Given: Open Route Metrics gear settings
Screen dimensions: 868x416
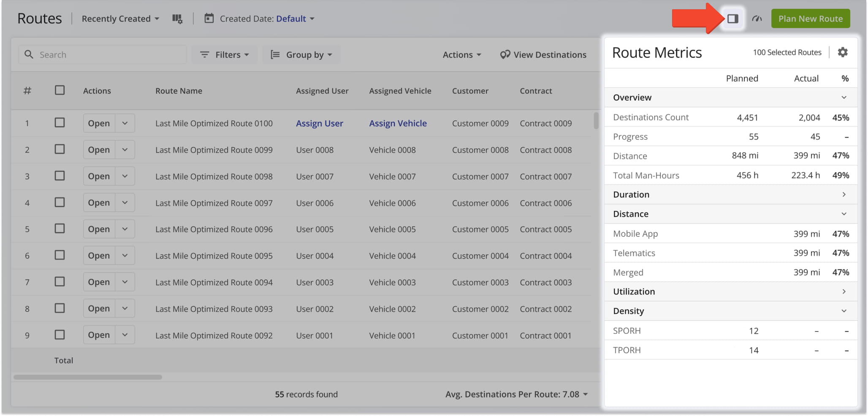Looking at the screenshot, I should pyautogui.click(x=842, y=52).
